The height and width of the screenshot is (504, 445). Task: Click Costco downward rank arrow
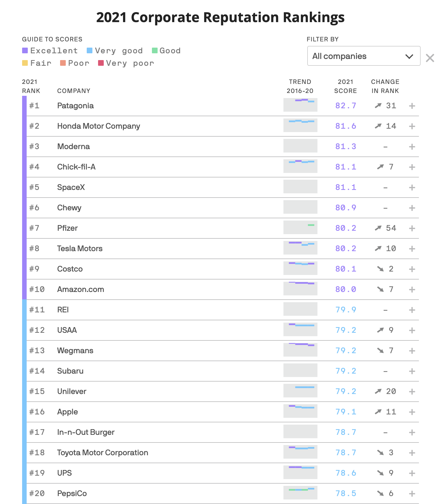coord(380,269)
